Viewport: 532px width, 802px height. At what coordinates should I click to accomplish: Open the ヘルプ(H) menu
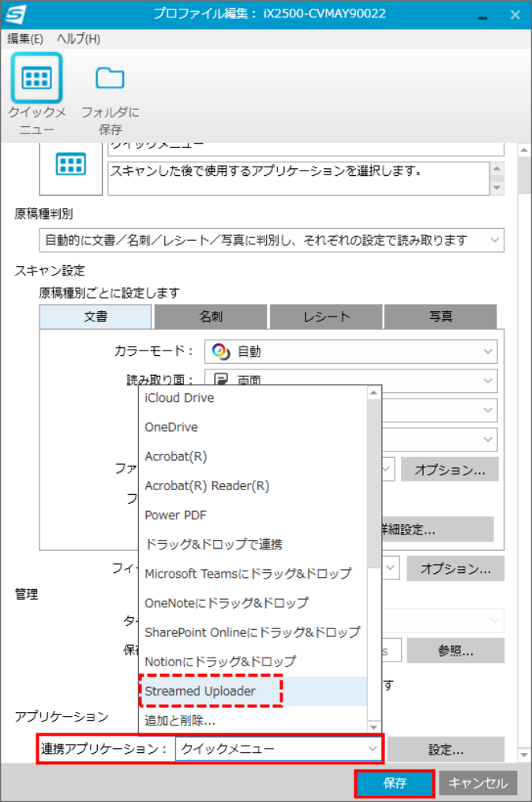tap(78, 38)
